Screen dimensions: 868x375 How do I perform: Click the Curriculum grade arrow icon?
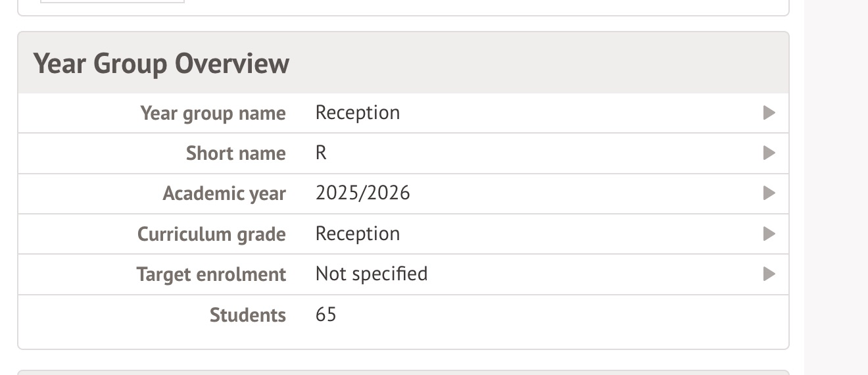coord(769,234)
